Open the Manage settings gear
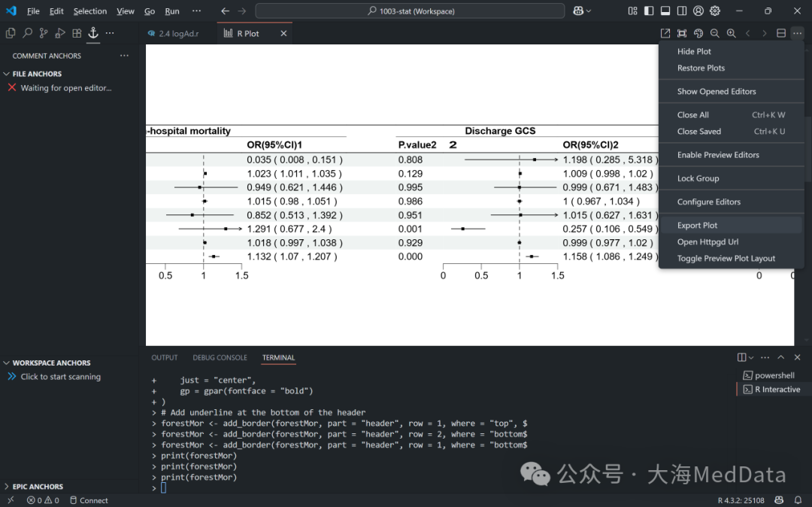The width and height of the screenshot is (812, 507). coord(715,11)
